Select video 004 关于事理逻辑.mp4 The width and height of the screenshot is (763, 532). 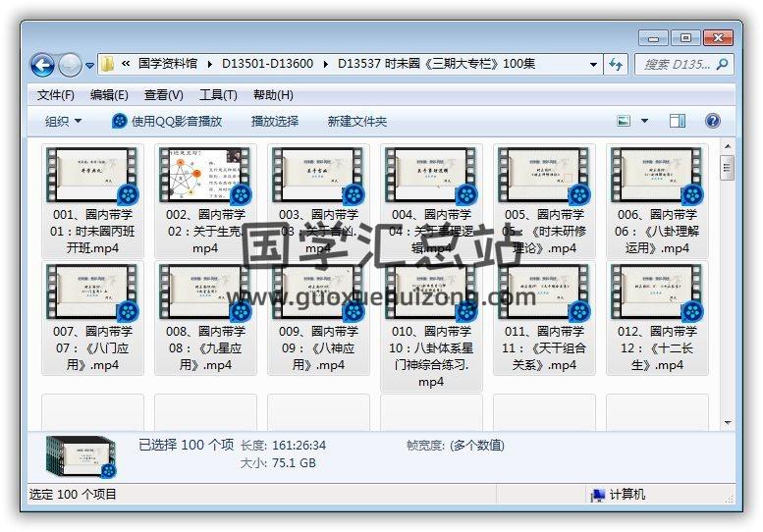pos(431,201)
